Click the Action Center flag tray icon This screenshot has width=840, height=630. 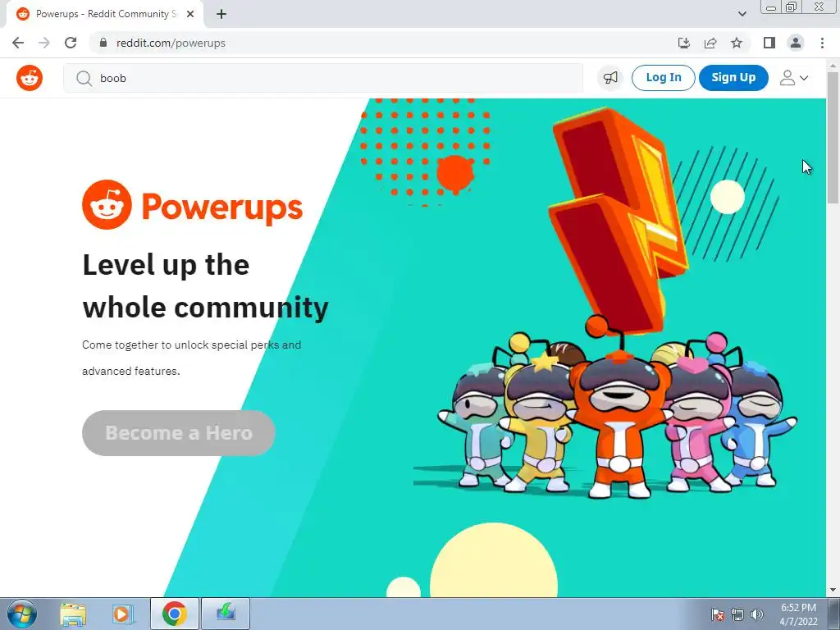click(717, 614)
